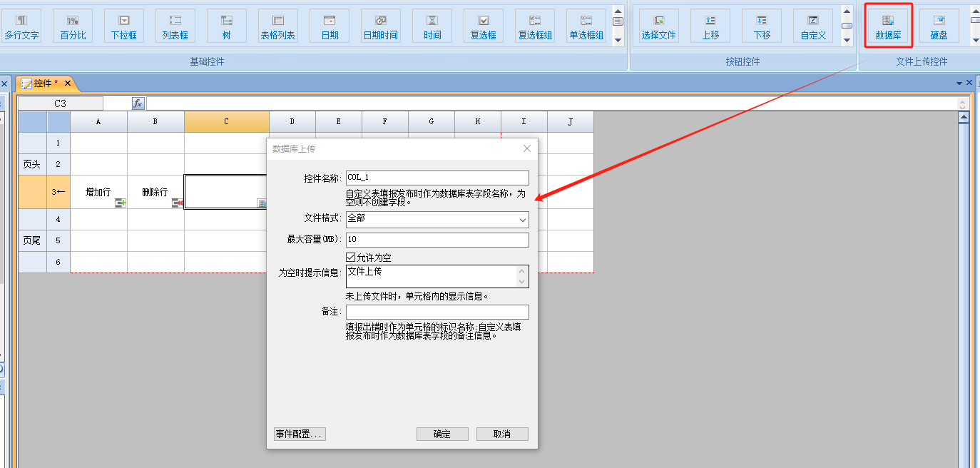Toggle the 允许为空 checkbox
The height and width of the screenshot is (468, 980).
tap(350, 258)
